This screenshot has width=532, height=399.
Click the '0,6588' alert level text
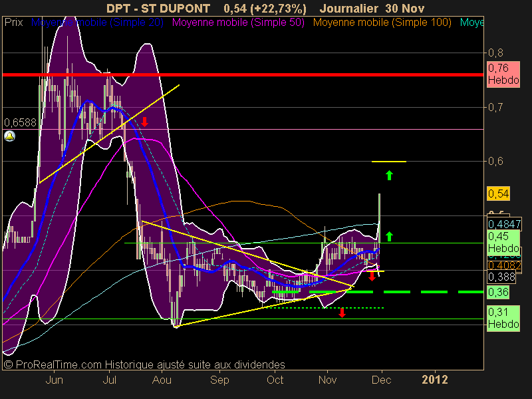20,122
